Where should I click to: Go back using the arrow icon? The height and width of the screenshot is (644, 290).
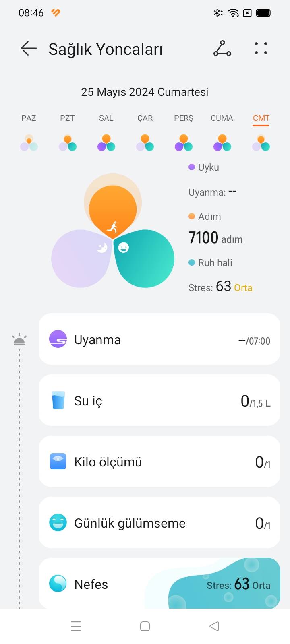pyautogui.click(x=29, y=48)
